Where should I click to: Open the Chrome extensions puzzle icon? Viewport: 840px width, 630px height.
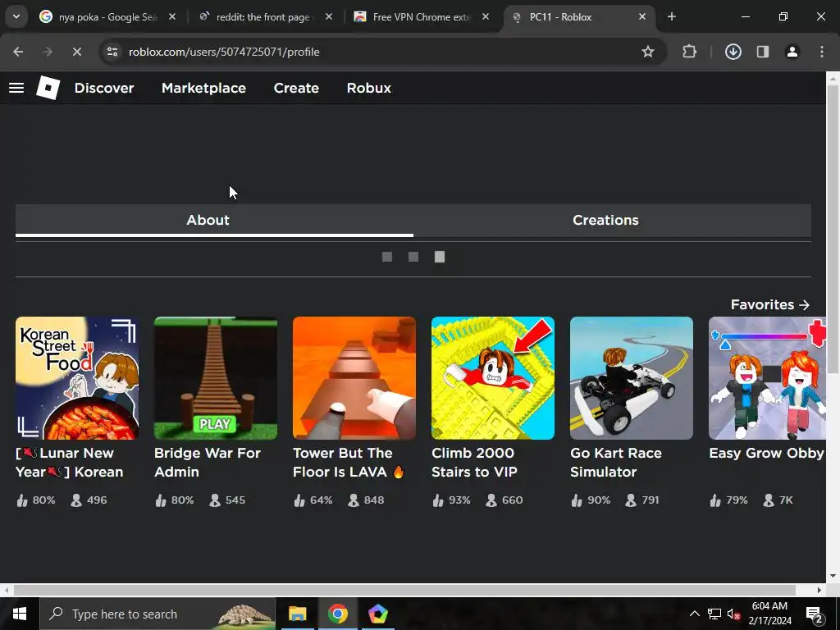coord(689,52)
